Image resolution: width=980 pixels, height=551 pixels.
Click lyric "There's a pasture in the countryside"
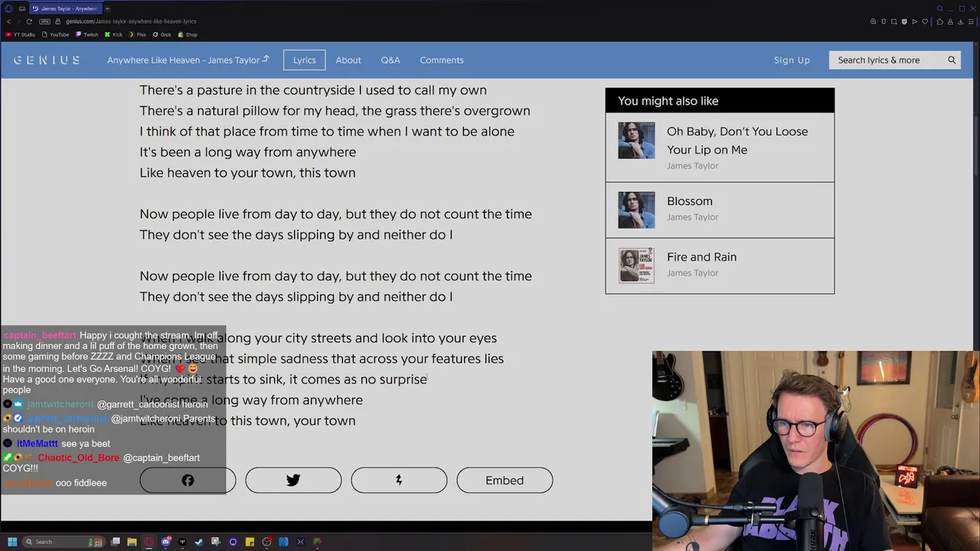tap(247, 90)
